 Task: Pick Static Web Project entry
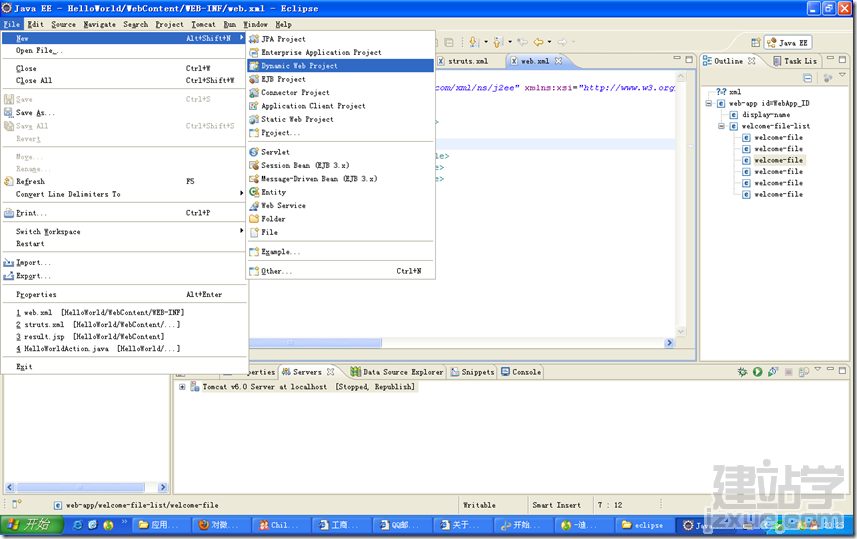tap(341, 119)
